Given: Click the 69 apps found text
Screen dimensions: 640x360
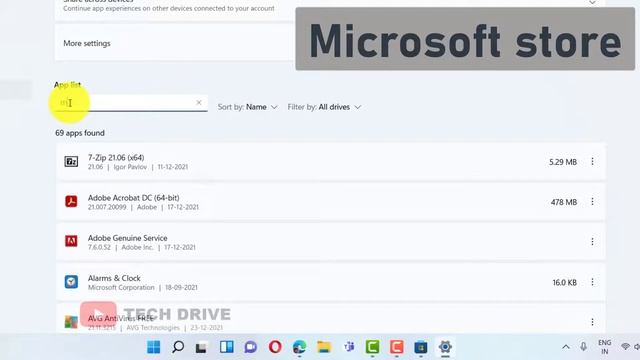Looking at the screenshot, I should coord(80,133).
